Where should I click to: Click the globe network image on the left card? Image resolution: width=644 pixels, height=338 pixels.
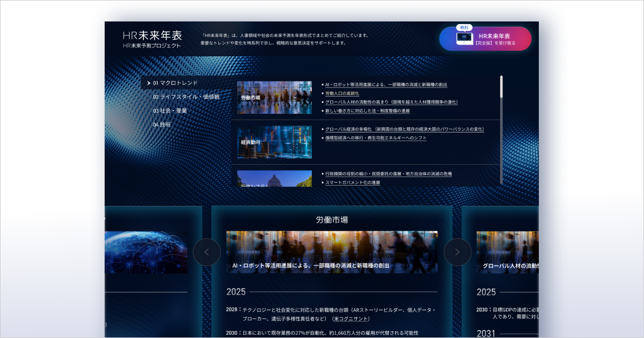pos(146,252)
